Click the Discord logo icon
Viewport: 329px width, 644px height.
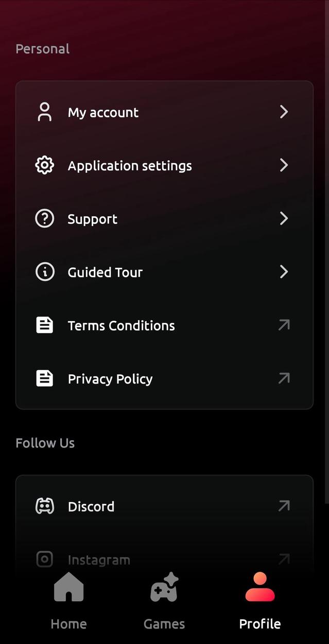[x=45, y=506]
